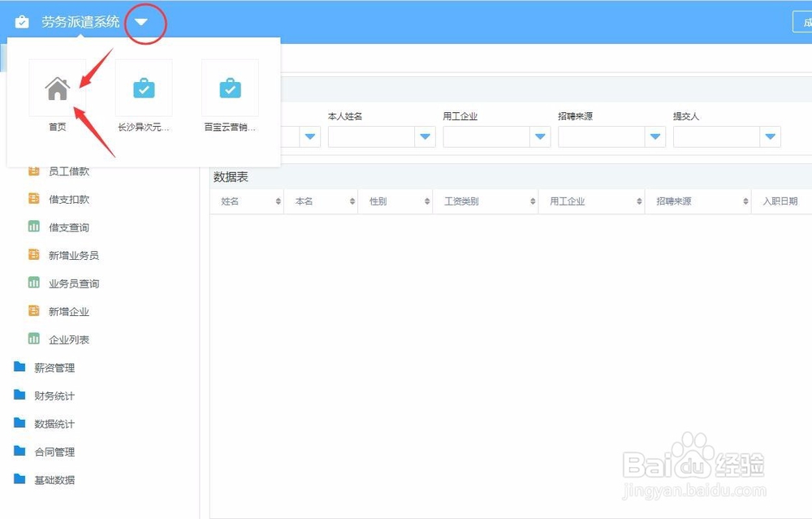Open the 招聘来源 filter dropdown

[x=655, y=136]
